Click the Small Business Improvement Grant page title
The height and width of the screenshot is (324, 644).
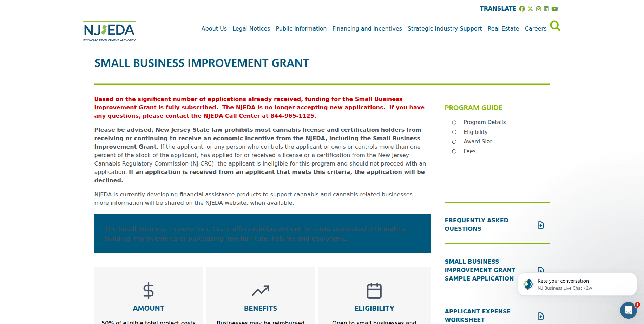pyautogui.click(x=202, y=63)
